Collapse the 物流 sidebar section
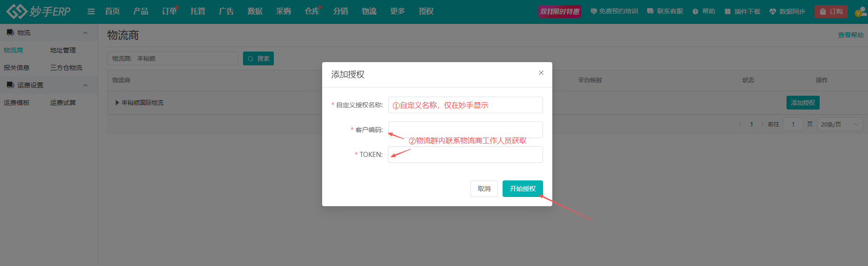 [85, 33]
